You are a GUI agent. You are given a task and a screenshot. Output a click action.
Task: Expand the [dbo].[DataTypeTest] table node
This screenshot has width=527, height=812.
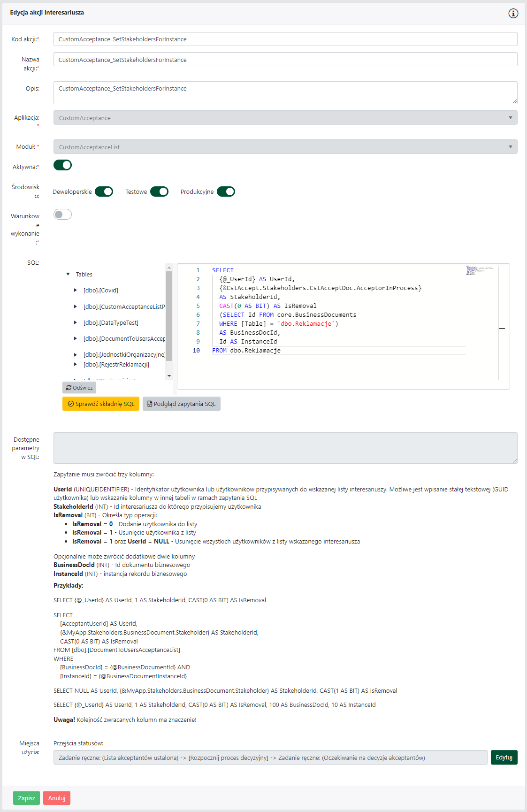75,322
